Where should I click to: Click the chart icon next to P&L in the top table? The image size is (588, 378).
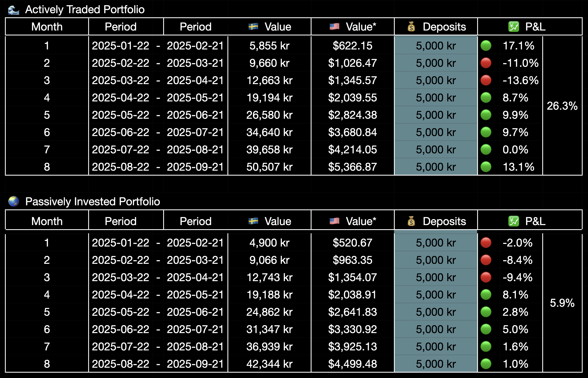513,27
